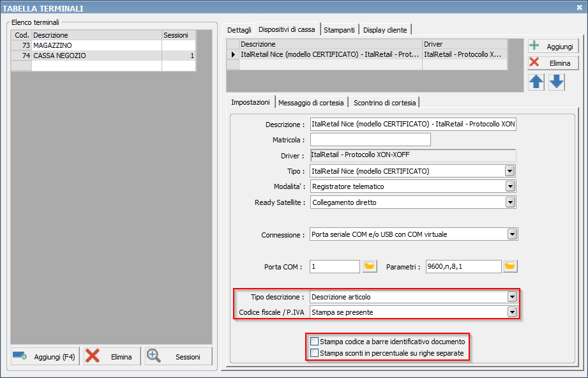Delete terminal with bottom-left Elimina button
Screen dimensions: 588x378
pyautogui.click(x=111, y=356)
